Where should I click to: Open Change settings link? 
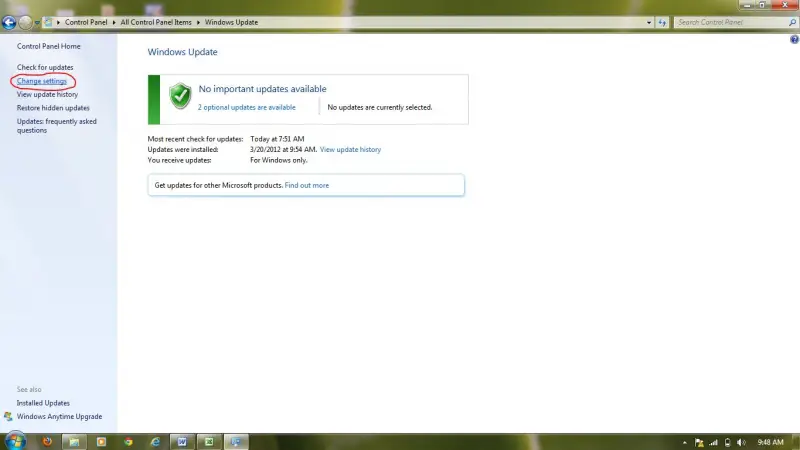pos(42,81)
